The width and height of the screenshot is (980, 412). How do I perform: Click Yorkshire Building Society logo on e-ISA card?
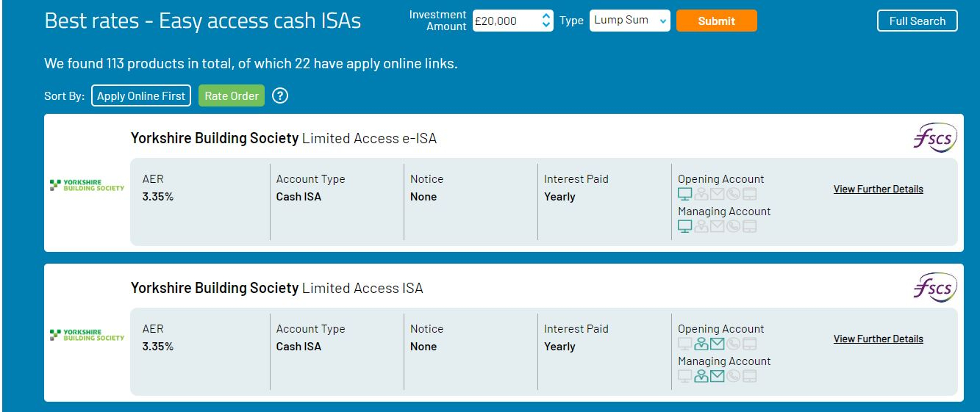coord(87,185)
